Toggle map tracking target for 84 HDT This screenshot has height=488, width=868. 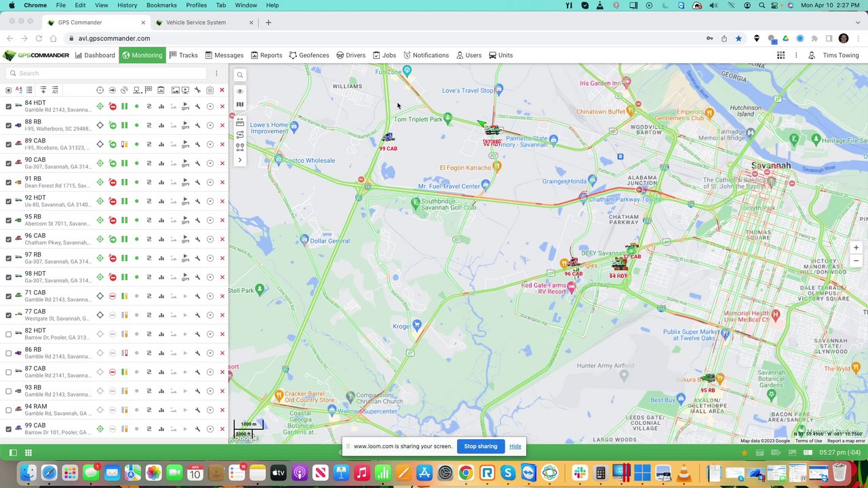[100, 106]
